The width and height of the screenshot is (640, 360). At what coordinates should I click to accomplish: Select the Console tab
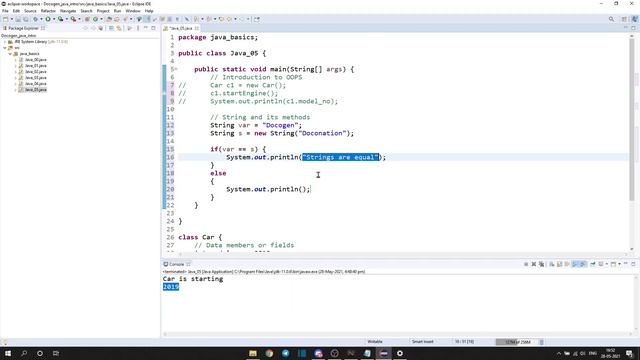(x=177, y=264)
